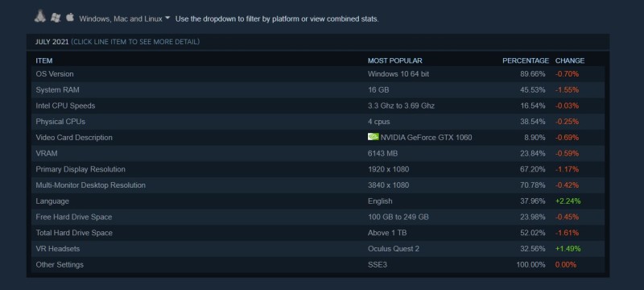This screenshot has height=290, width=644.
Task: Click the NVIDIA logo beside GeForce GTX 1060
Action: (373, 137)
